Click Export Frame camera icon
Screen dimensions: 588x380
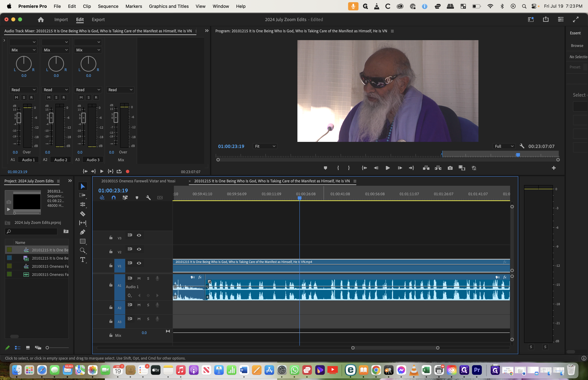pos(450,168)
